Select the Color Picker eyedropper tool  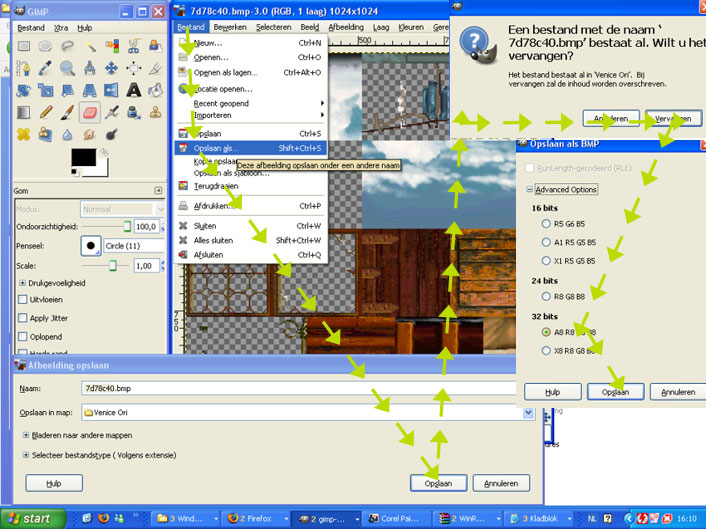pos(45,68)
